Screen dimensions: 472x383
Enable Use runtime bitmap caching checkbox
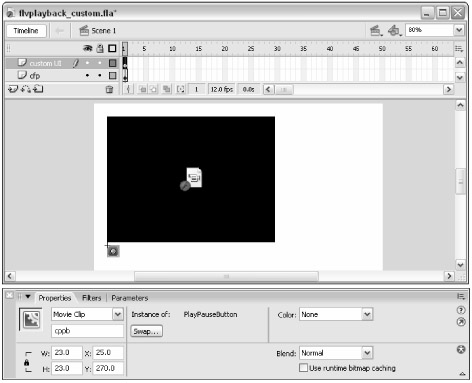point(303,368)
